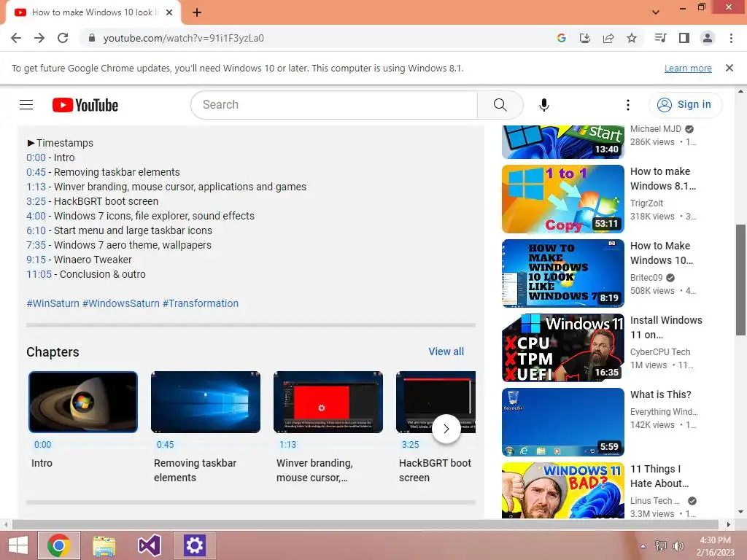Open the CyberCPU Tech channel name
Image resolution: width=747 pixels, height=560 pixels.
(659, 352)
